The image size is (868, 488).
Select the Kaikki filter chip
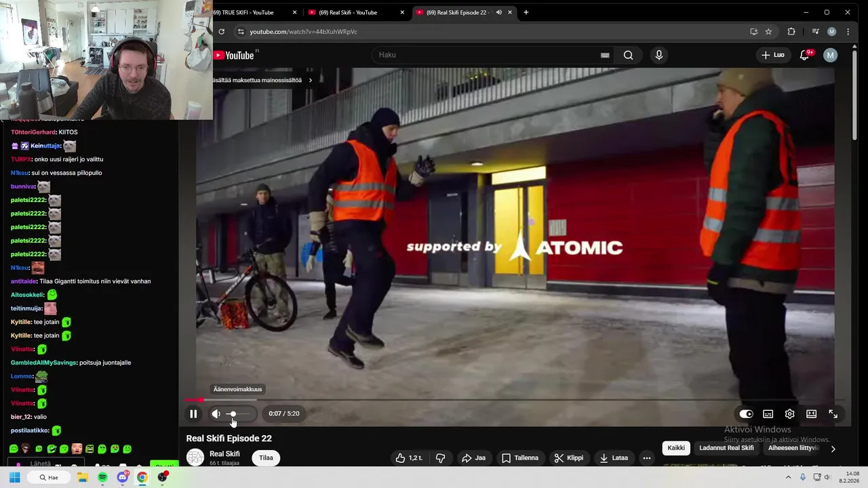(x=676, y=447)
